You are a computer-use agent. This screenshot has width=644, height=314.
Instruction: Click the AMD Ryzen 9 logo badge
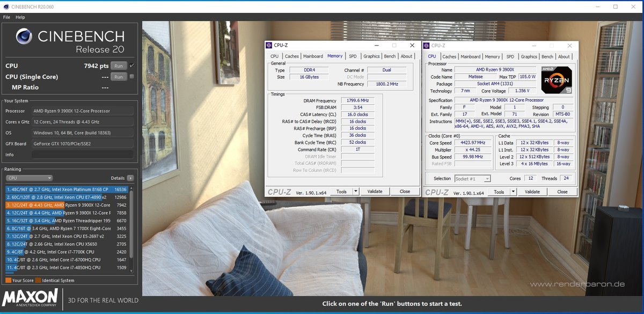click(x=556, y=80)
